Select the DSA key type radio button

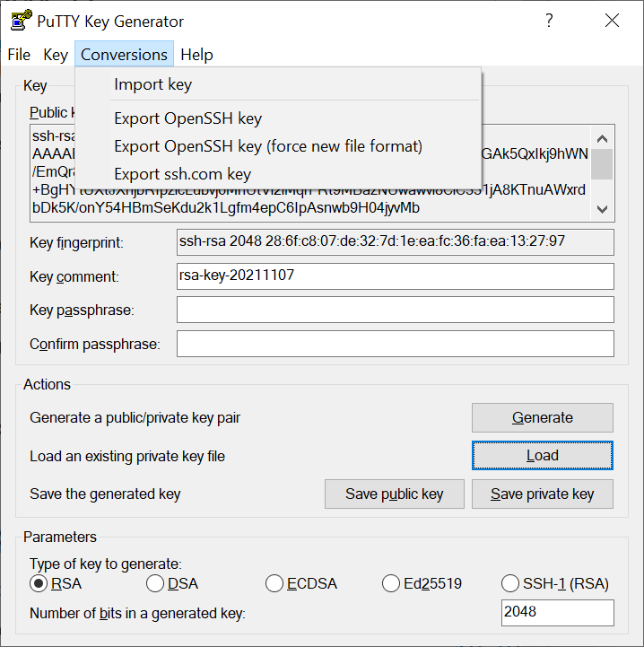pyautogui.click(x=155, y=583)
